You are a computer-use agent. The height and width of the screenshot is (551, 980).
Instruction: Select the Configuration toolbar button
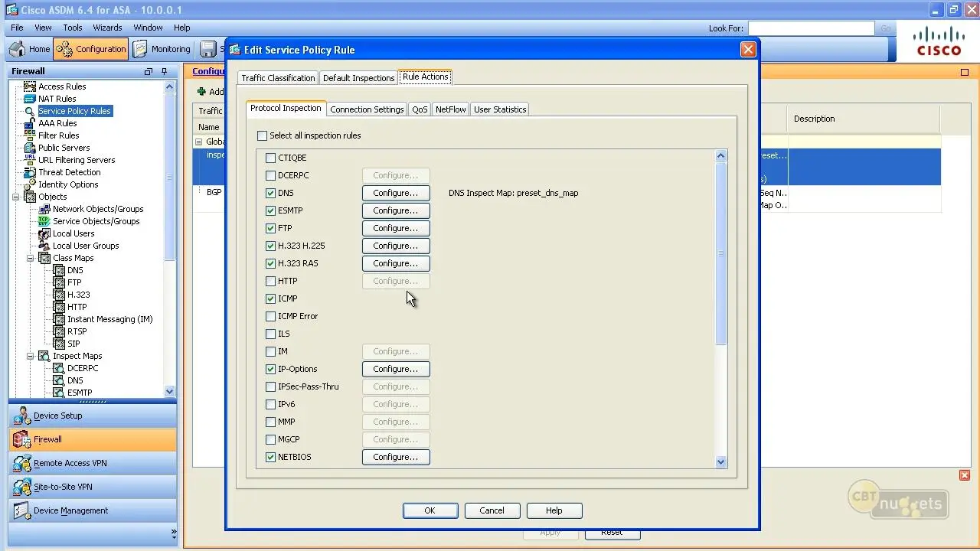coord(90,49)
